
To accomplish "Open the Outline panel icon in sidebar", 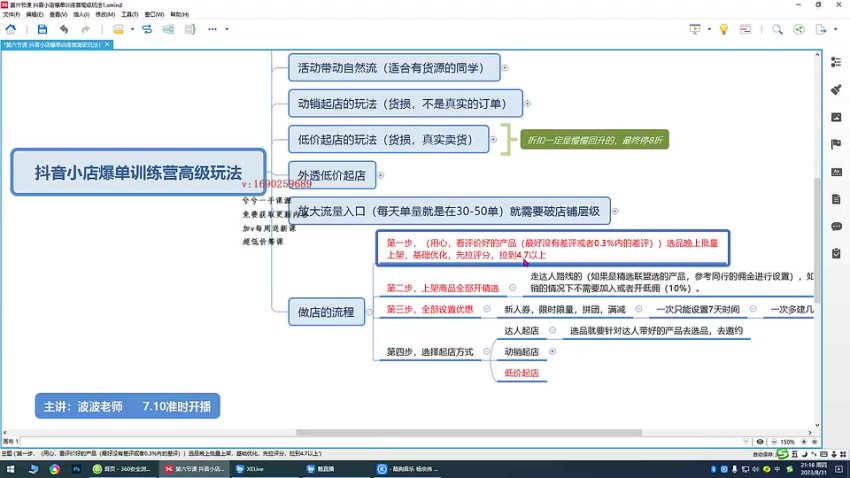I will [x=836, y=63].
